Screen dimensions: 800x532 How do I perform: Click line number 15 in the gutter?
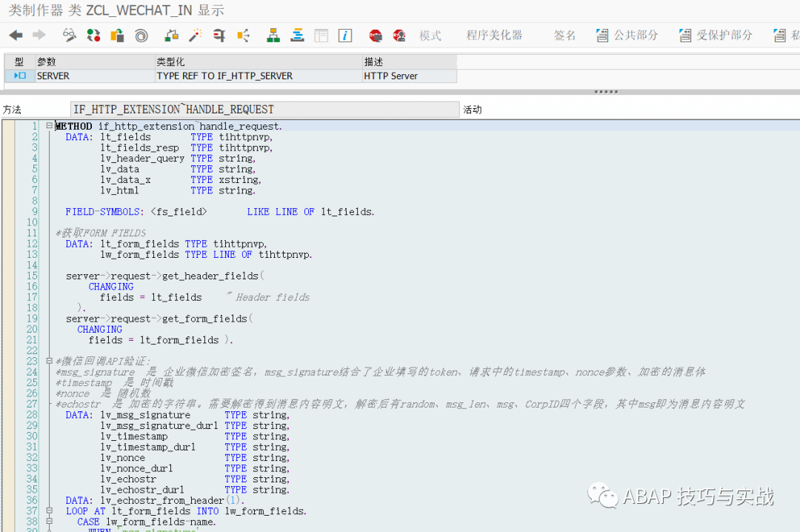point(32,276)
